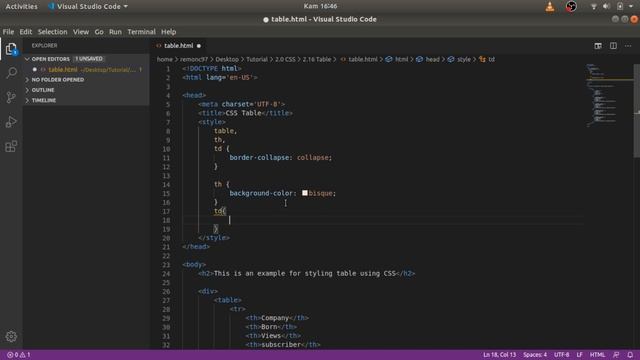Click the '2.0 CSS' breadcrumb segment
Image resolution: width=640 pixels, height=360 pixels.
pyautogui.click(x=285, y=60)
